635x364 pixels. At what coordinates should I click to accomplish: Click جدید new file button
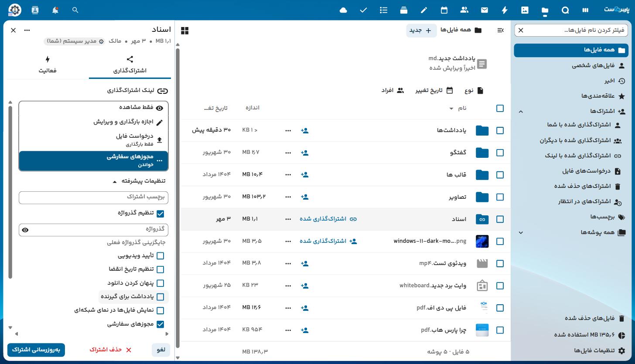(x=421, y=30)
